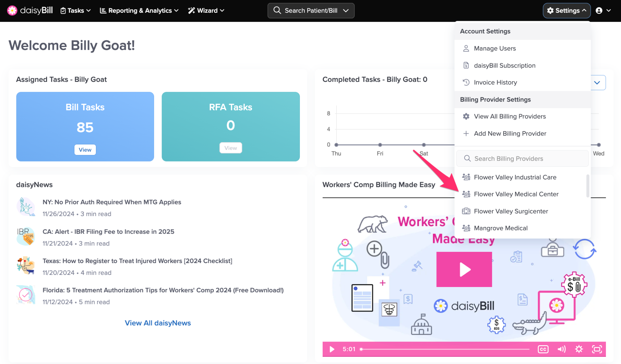This screenshot has height=364, width=621.
Task: Open the video settings gear icon
Action: pos(579,349)
